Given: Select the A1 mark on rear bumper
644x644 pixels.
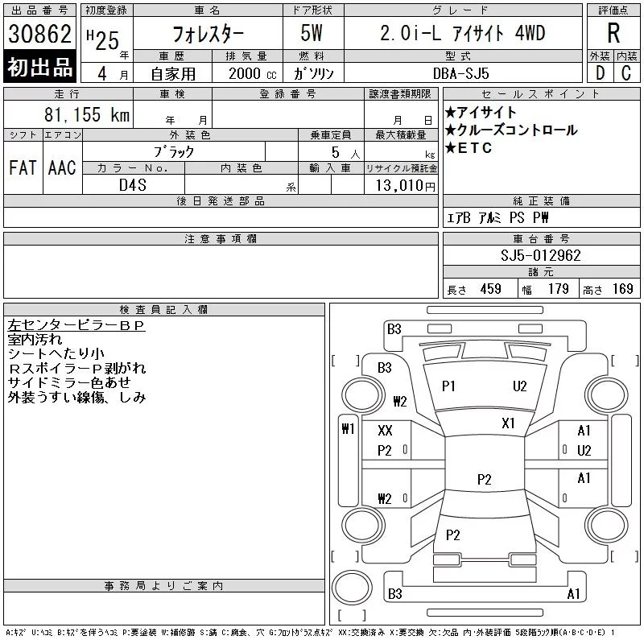Looking at the screenshot, I should (x=573, y=595).
